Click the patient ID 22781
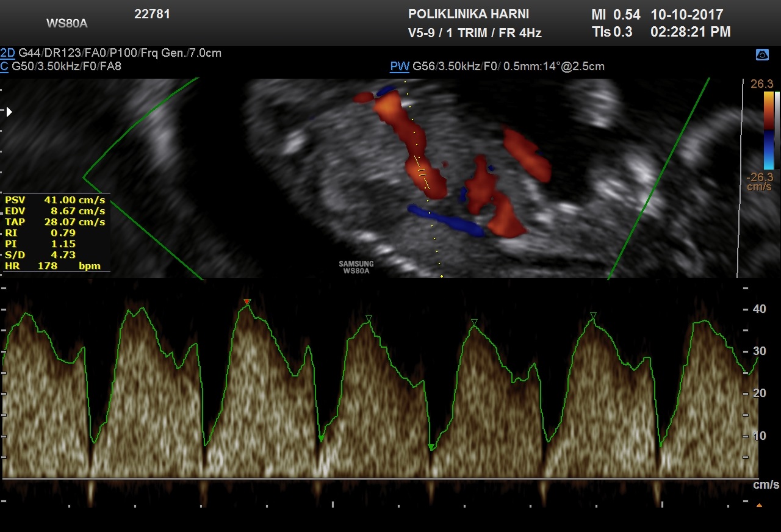Viewport: 781px width, 532px height. (x=152, y=15)
